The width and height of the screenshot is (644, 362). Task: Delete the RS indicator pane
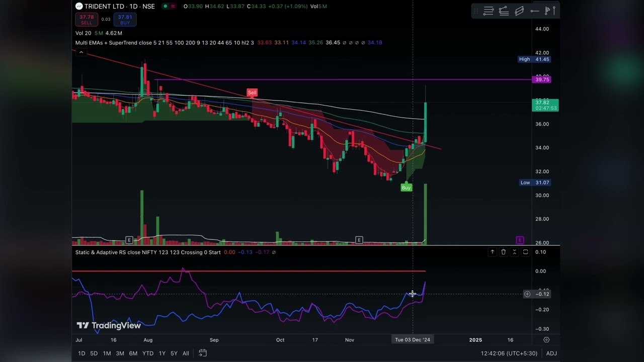[x=503, y=252]
